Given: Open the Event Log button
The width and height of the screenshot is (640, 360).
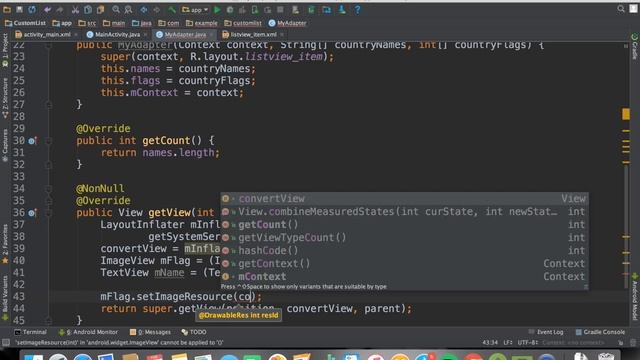Looking at the screenshot, I should tap(545, 332).
